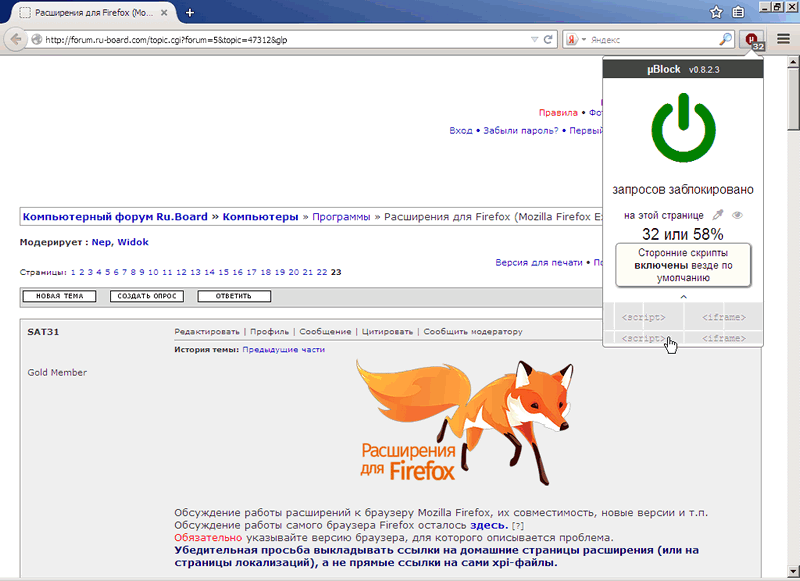Click 'Забыли пароль?' link
Viewport: 800px width, 581px height.
(521, 131)
